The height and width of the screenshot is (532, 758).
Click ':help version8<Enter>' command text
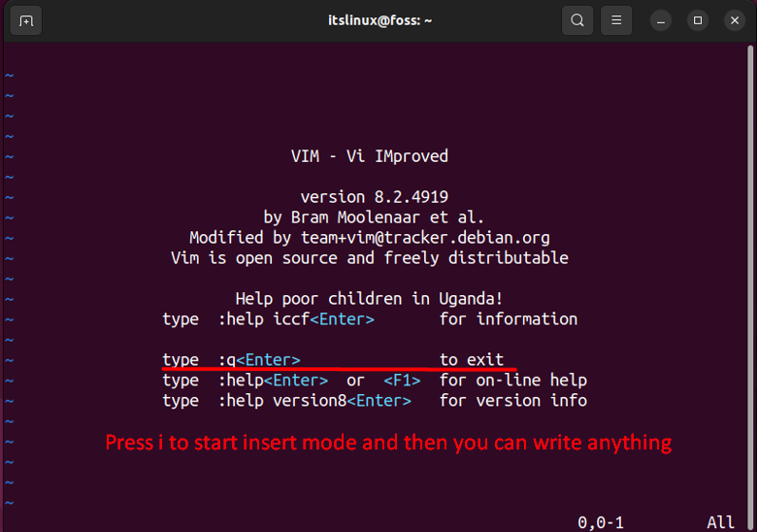[x=314, y=400]
